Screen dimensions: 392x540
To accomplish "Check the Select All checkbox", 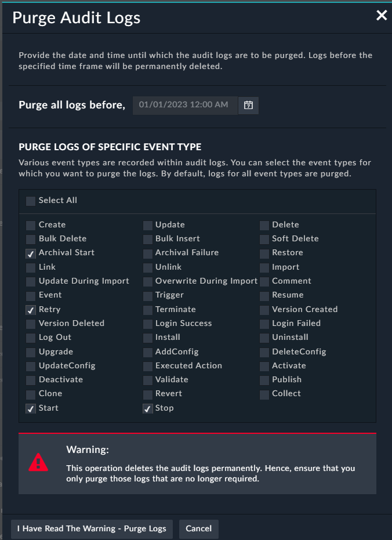I will (x=30, y=201).
